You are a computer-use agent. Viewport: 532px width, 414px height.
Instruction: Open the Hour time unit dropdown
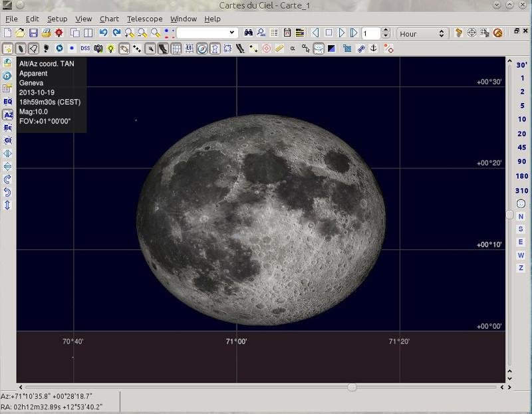(x=422, y=33)
